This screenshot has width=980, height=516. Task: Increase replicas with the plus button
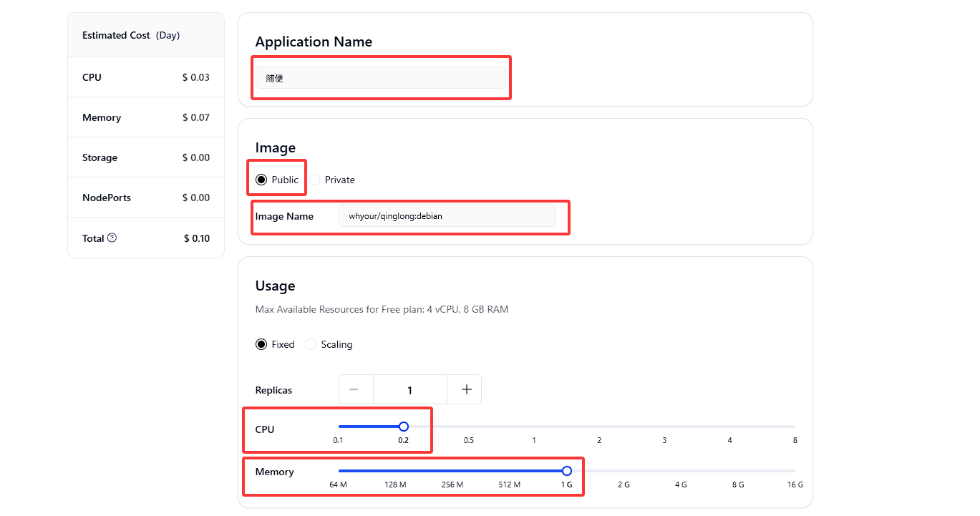click(466, 389)
